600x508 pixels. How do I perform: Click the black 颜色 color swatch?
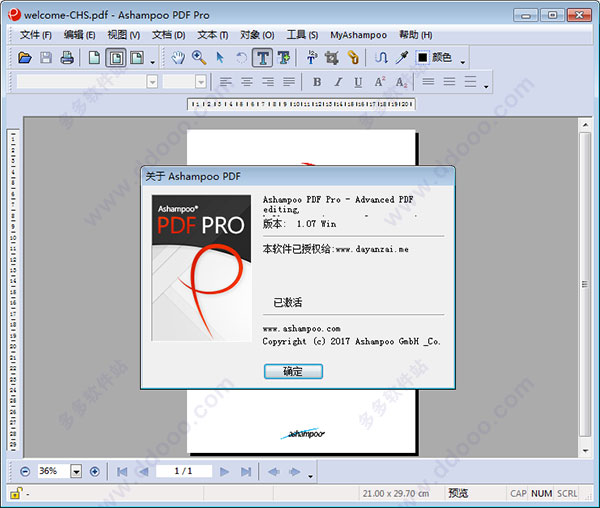point(422,58)
